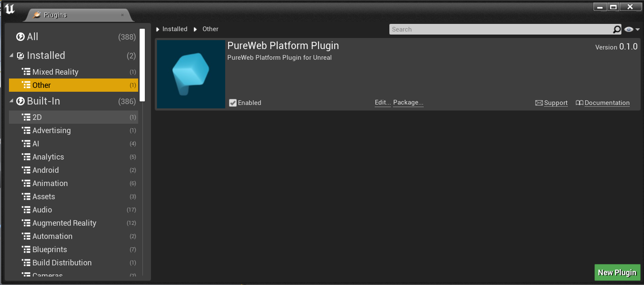Click the PureWeb Platform Plugin title
644x285 pixels.
(283, 46)
